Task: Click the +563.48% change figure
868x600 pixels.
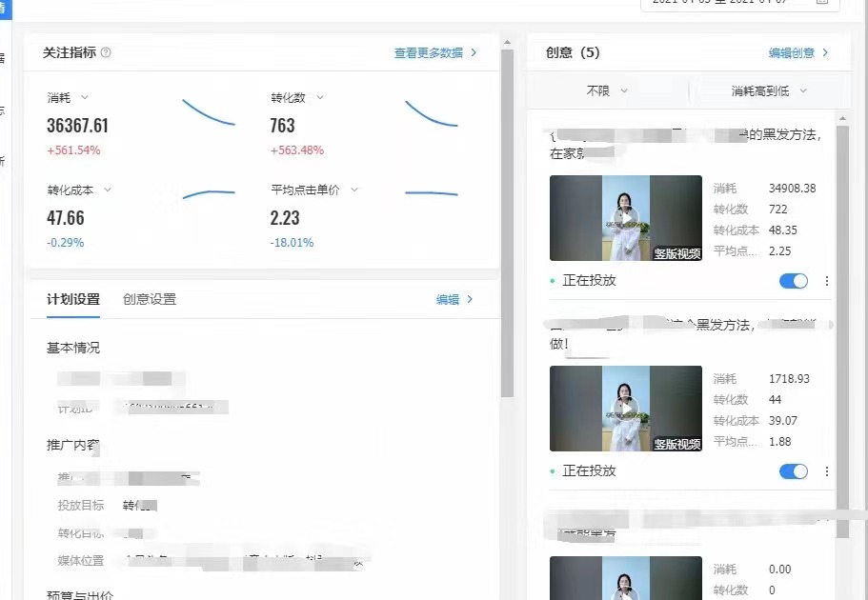Action: coord(297,150)
